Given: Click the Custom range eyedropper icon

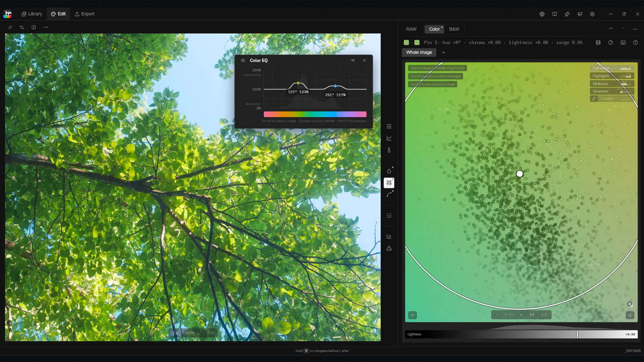Looking at the screenshot, I should 594,99.
